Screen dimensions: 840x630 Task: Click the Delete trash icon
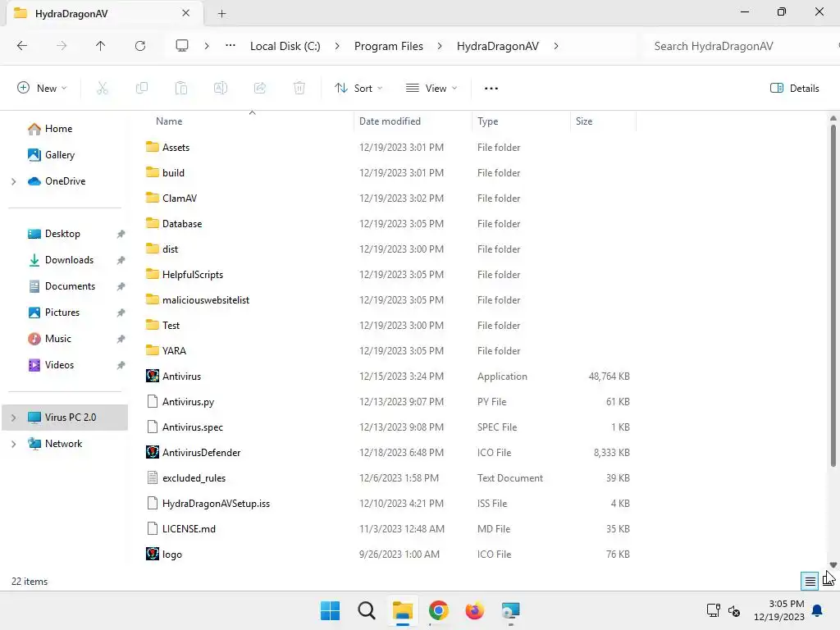point(299,89)
